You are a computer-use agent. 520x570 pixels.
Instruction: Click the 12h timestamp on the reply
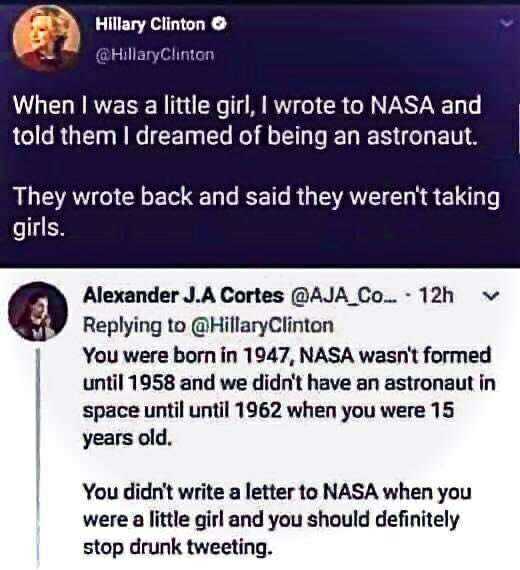pos(436,296)
